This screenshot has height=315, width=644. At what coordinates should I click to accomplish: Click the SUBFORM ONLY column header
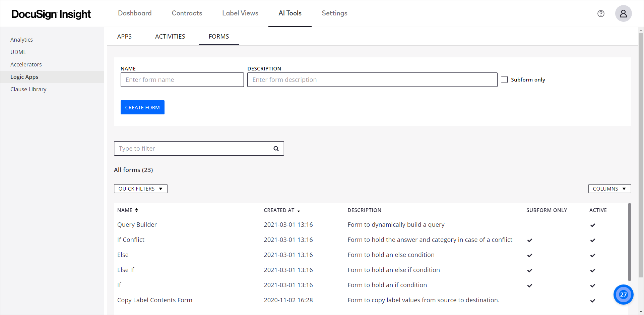pyautogui.click(x=546, y=210)
